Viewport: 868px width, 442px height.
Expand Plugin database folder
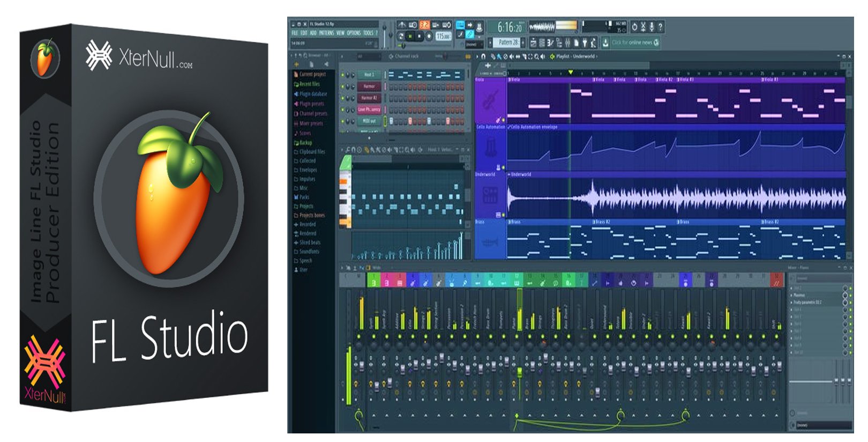coord(311,94)
